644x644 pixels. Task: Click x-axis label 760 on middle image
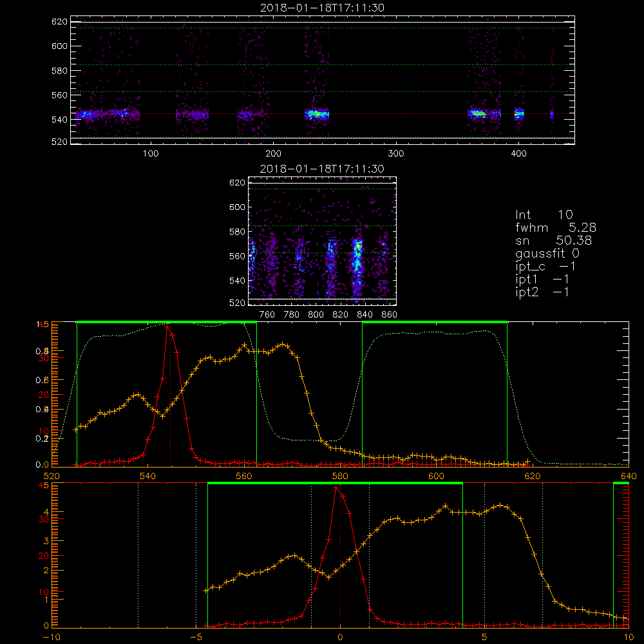click(x=267, y=315)
